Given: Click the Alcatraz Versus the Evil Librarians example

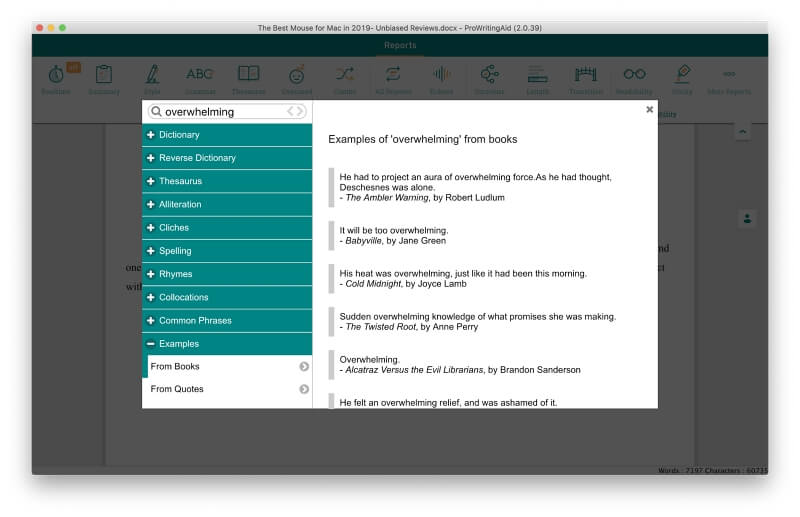Looking at the screenshot, I should coord(460,365).
